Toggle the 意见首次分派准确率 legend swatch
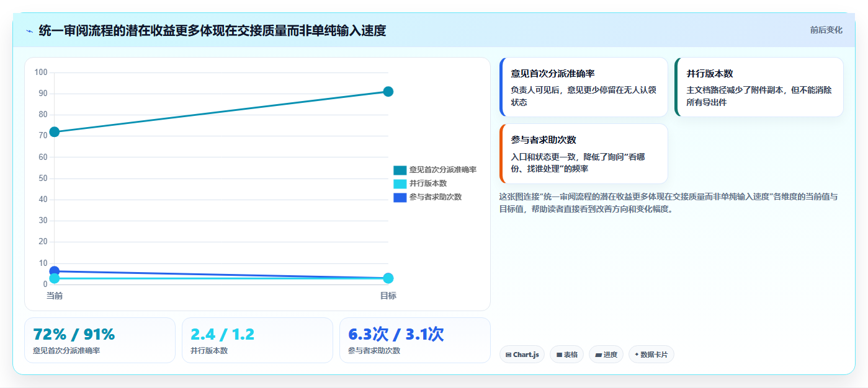 pos(400,170)
